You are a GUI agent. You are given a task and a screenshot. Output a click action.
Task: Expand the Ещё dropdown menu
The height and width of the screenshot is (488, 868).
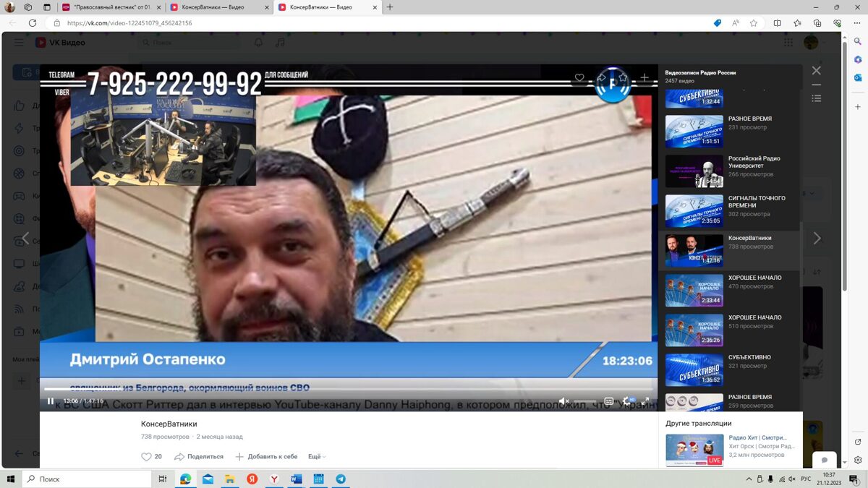point(317,457)
